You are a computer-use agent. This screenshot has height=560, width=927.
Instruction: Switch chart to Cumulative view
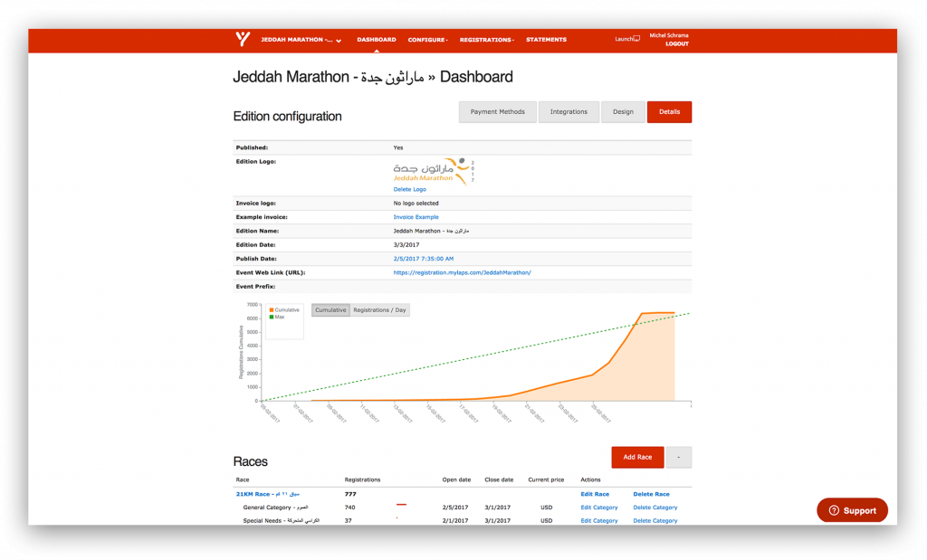[330, 310]
